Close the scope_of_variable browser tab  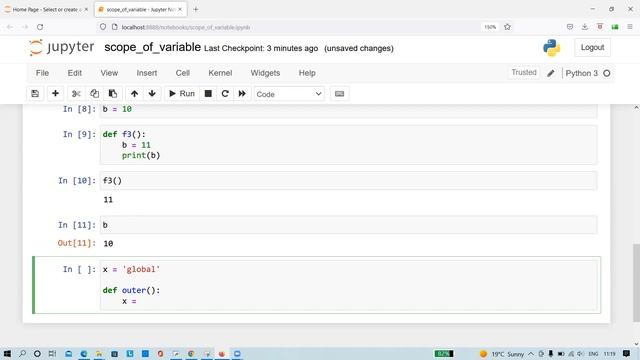coord(180,9)
